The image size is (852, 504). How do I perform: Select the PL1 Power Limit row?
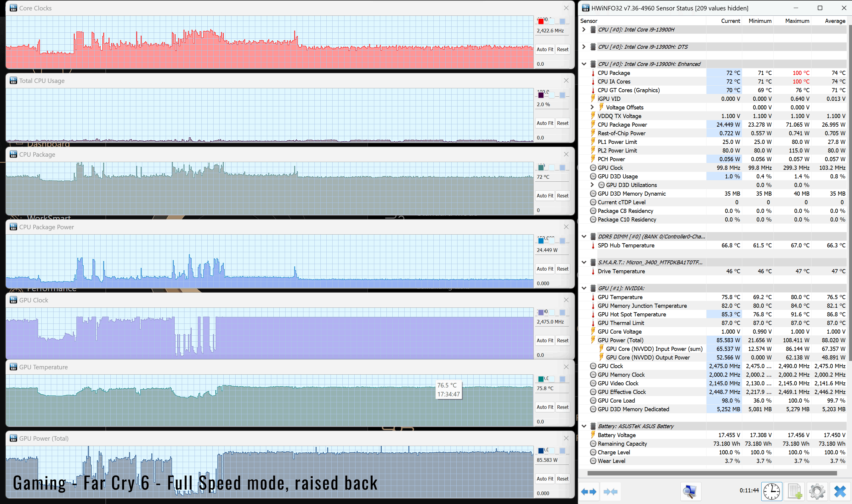pyautogui.click(x=713, y=142)
